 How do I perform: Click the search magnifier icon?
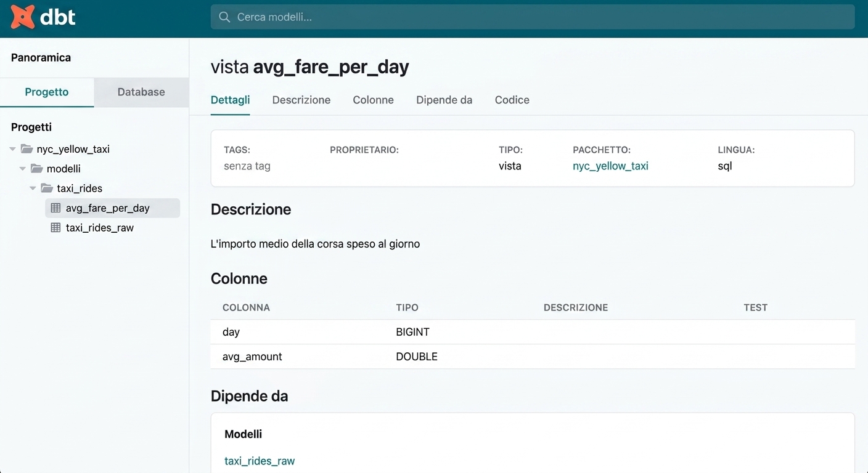point(224,17)
